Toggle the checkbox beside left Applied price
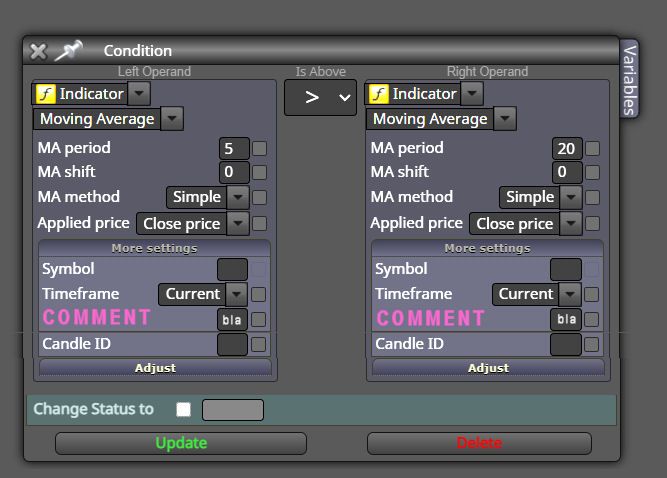The width and height of the screenshot is (667, 478). pyautogui.click(x=259, y=224)
